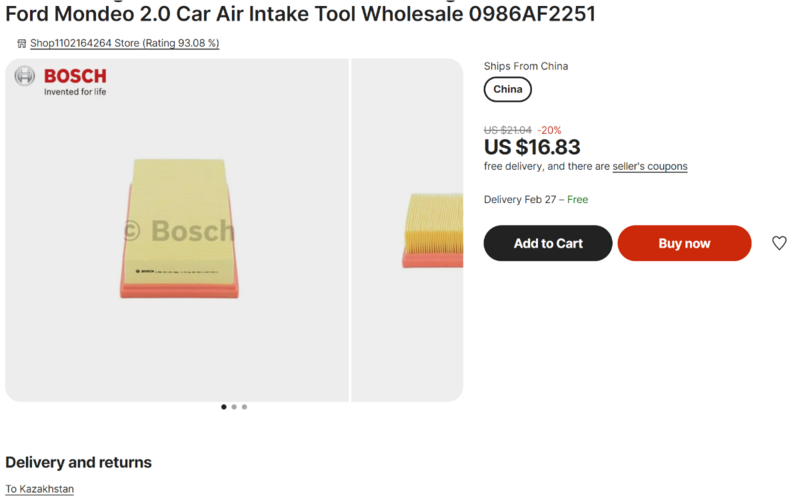Open the seller's coupons link
800x498 pixels.
click(650, 166)
